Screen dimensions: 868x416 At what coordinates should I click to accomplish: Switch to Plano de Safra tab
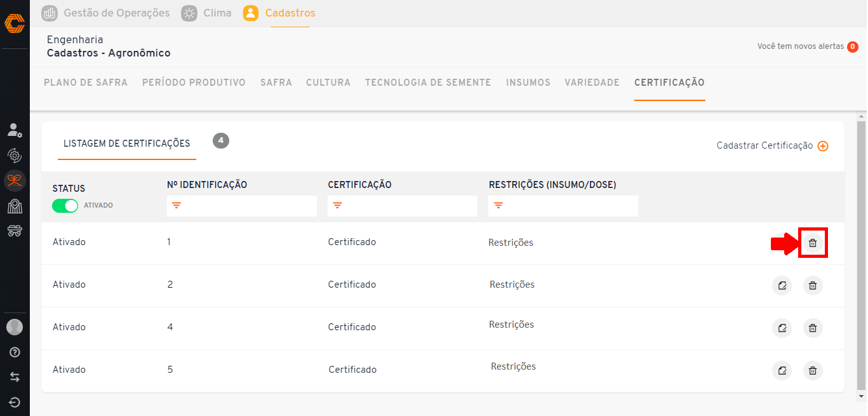[86, 83]
